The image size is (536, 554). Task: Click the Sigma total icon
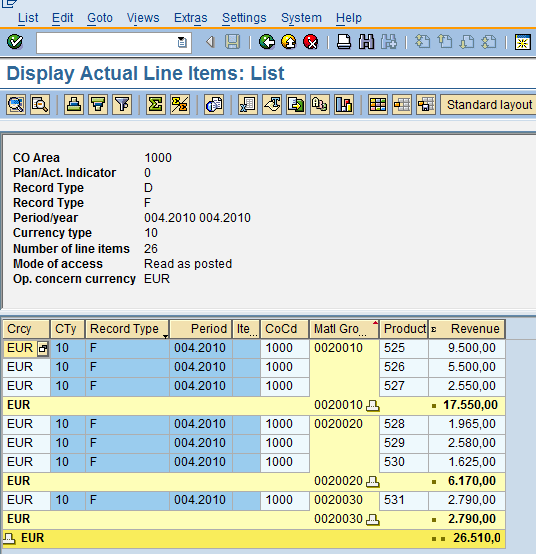point(155,105)
